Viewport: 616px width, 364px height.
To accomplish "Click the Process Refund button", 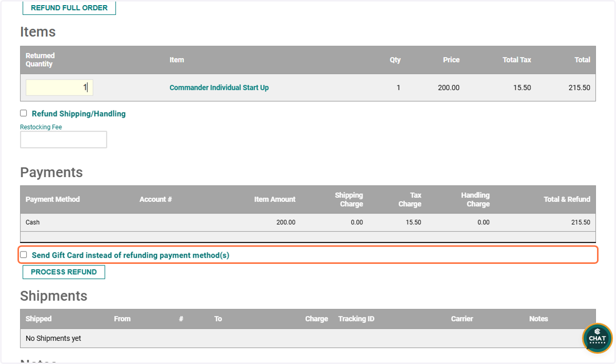I will 64,272.
